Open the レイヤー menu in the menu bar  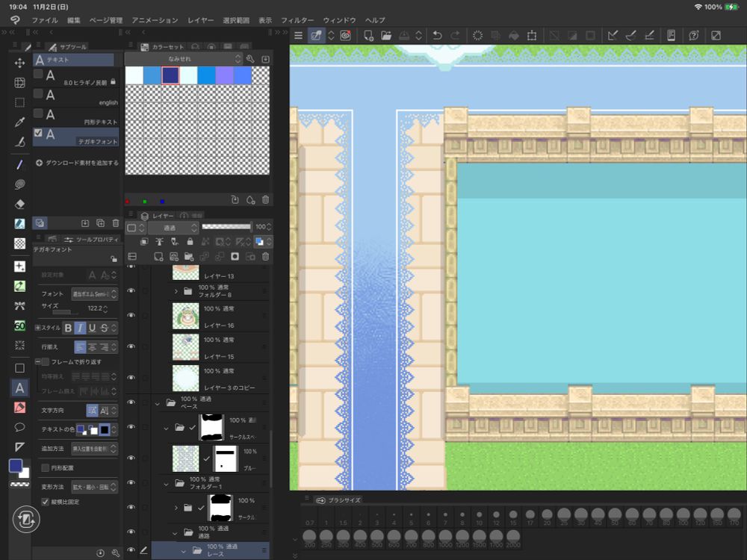(200, 20)
